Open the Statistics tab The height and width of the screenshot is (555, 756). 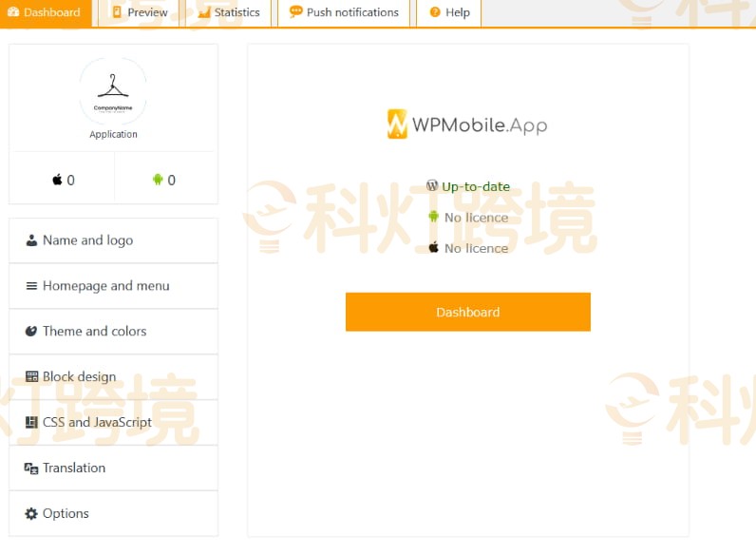[x=229, y=12]
